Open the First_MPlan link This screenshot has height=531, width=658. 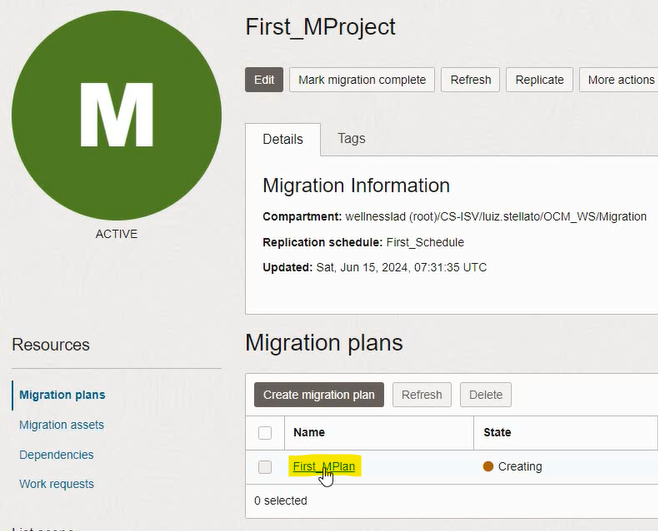click(x=324, y=466)
